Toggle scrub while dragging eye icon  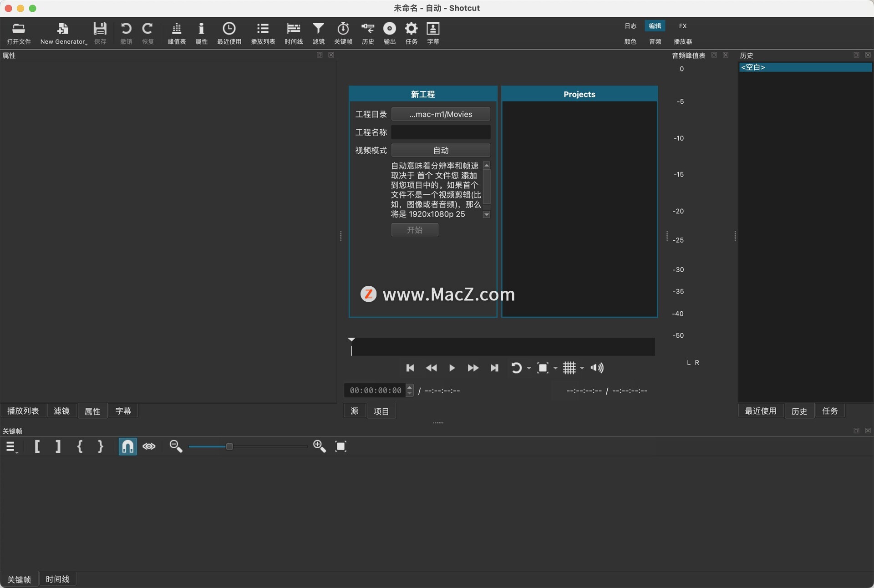click(149, 446)
